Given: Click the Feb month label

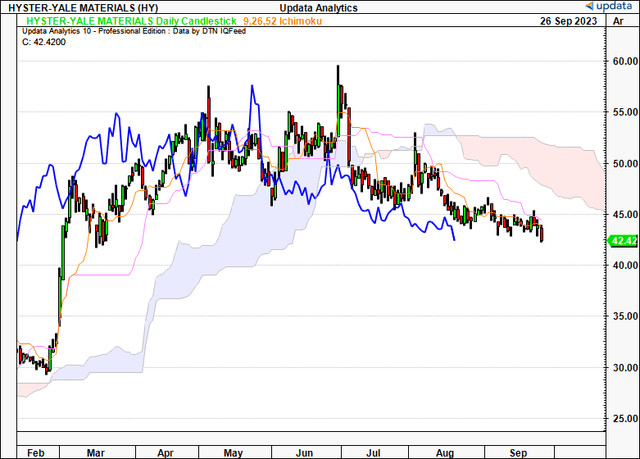Looking at the screenshot, I should tap(36, 453).
